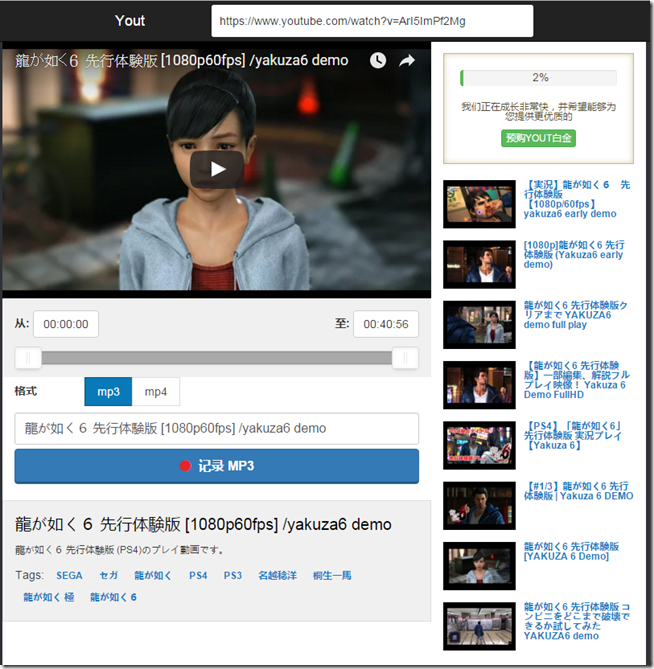
Task: Click the gray range slider track
Action: 217,358
